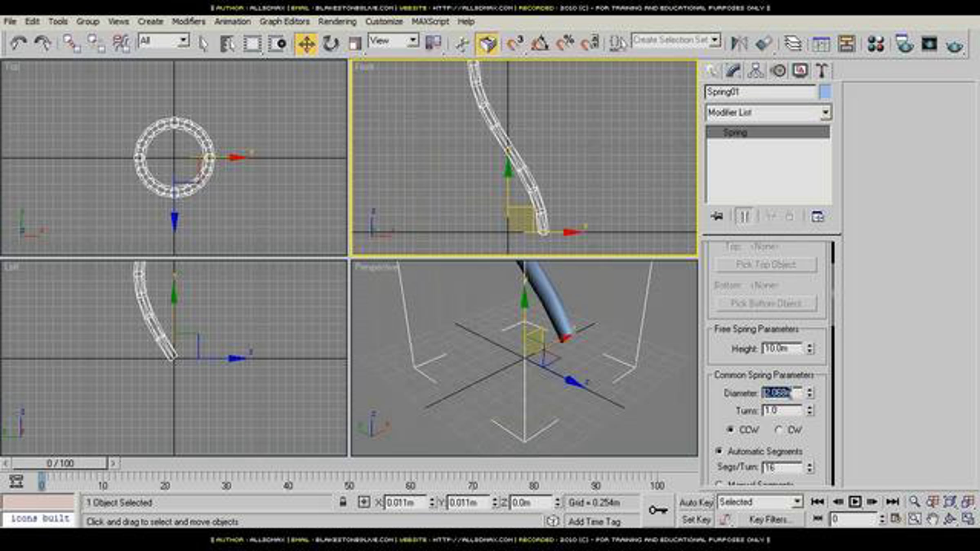Click the Segs/Turn spinner arrows
Screen dimensions: 980x551
pos(810,467)
